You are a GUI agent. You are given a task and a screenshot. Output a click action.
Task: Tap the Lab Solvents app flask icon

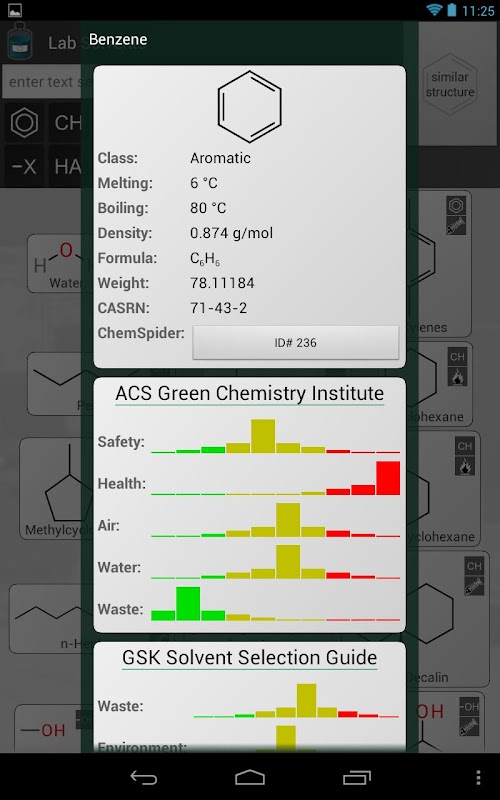[x=20, y=42]
